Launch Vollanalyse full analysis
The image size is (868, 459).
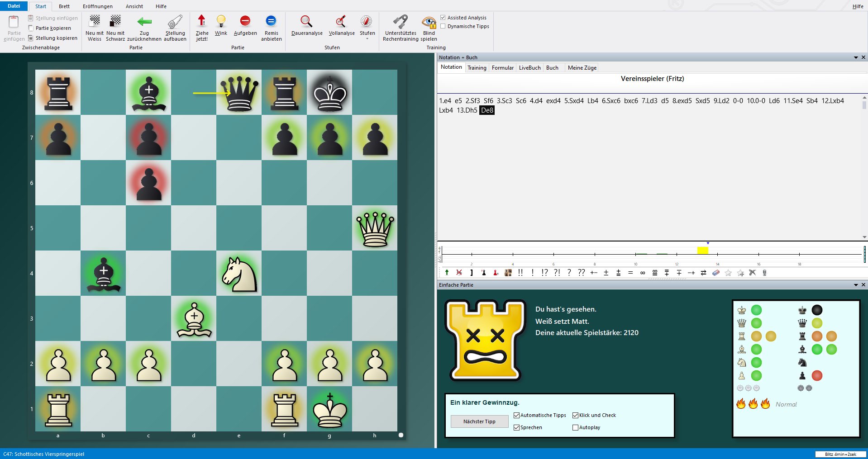tap(342, 25)
